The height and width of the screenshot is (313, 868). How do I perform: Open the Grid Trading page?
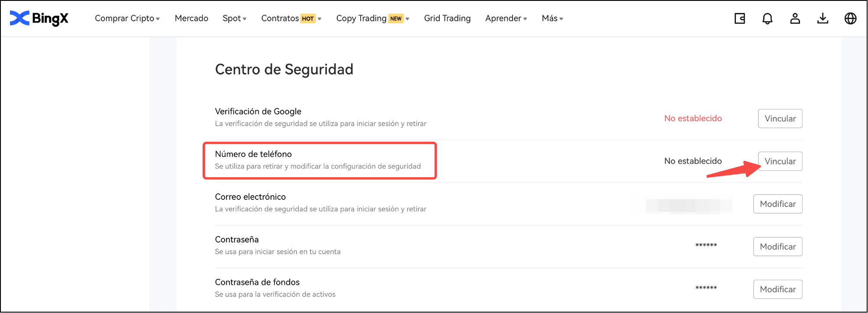447,19
